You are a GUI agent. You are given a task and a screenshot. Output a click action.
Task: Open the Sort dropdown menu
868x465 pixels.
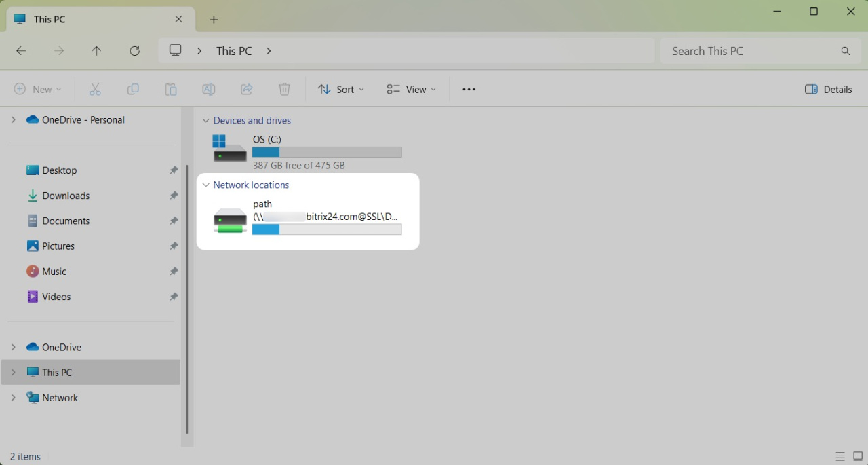341,90
